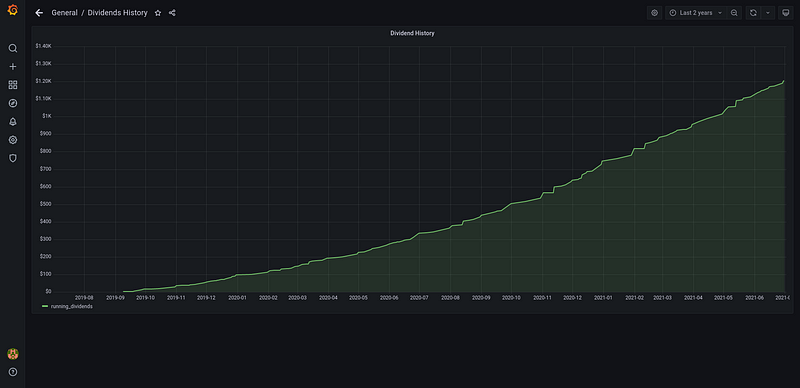Go back using the left arrow
The height and width of the screenshot is (388, 800).
click(39, 13)
